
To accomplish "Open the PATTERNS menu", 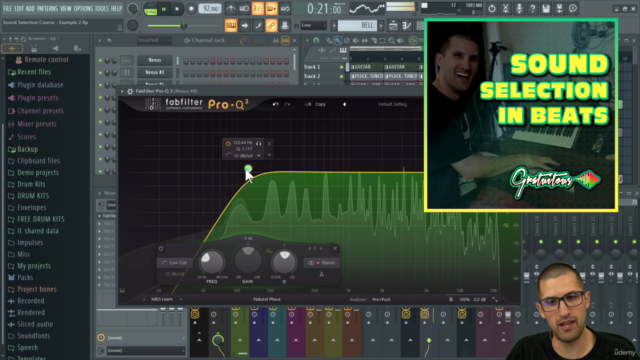I will pos(47,9).
